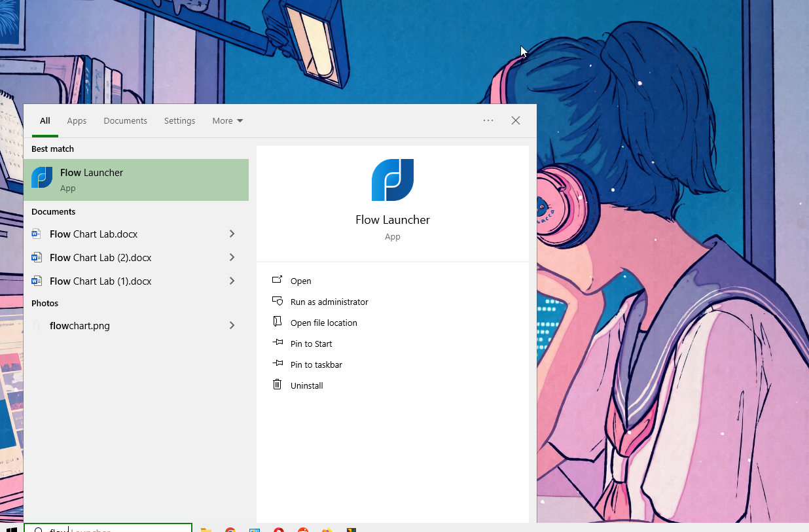The width and height of the screenshot is (809, 532).
Task: Select Run as administrator
Action: click(329, 302)
